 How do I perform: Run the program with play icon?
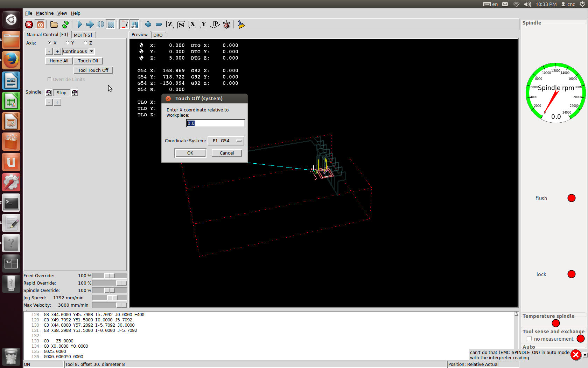(x=79, y=25)
